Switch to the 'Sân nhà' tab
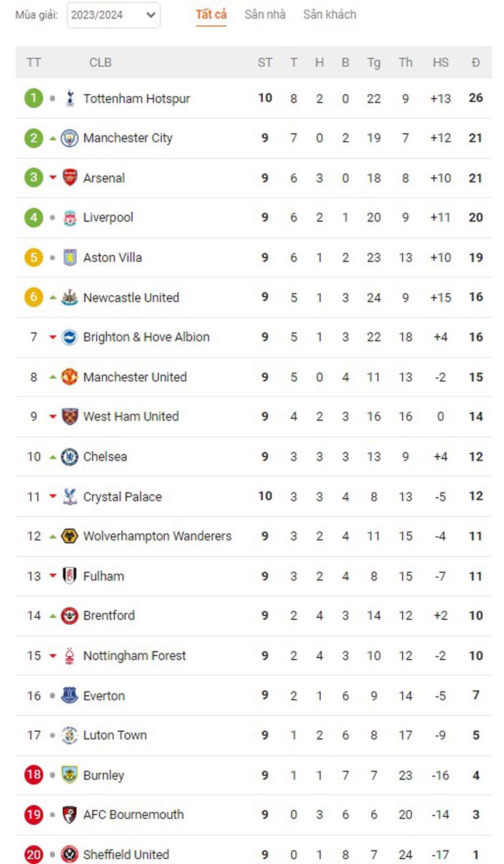The width and height of the screenshot is (504, 864). point(265,14)
